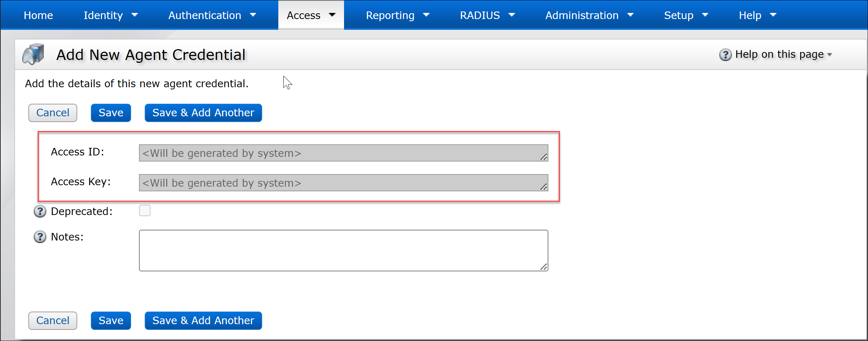
Task: Enable the Deprecated checkbox
Action: [145, 211]
